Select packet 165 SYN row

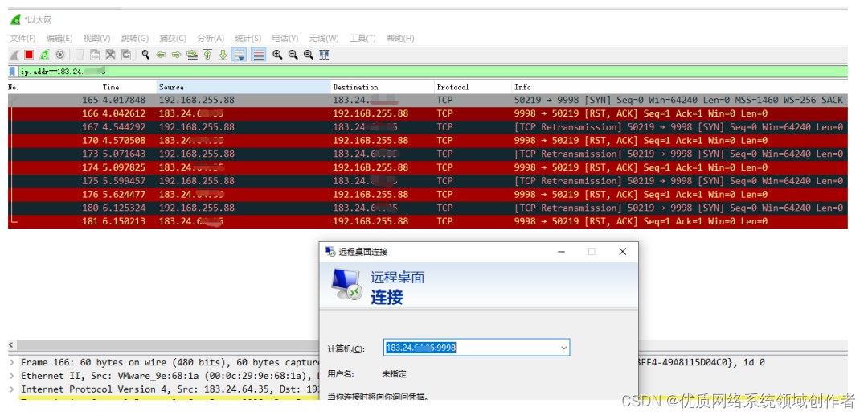point(428,101)
